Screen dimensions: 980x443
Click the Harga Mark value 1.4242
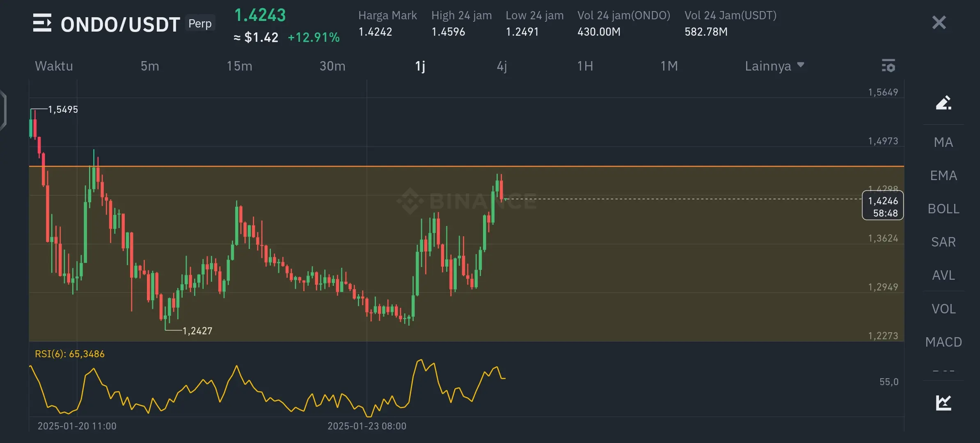coord(375,32)
